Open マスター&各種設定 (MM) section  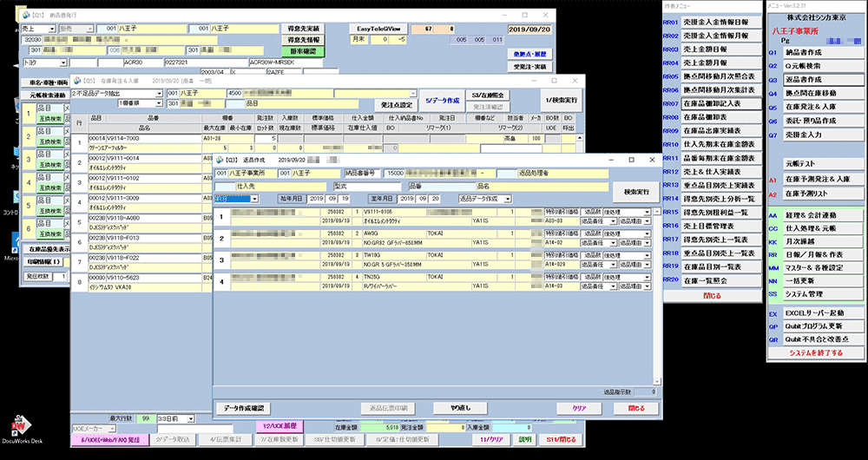(x=823, y=267)
